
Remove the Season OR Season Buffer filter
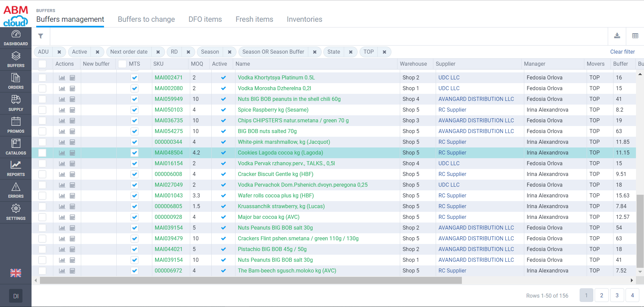(x=315, y=52)
